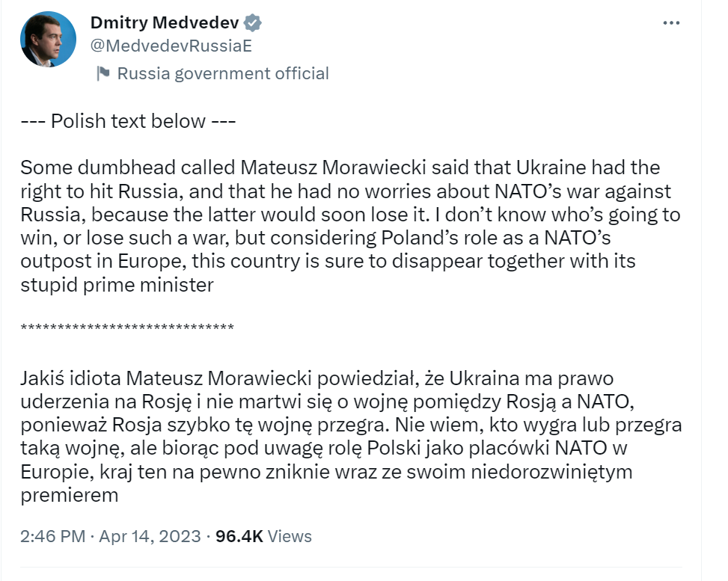Screen dimensions: 728x581
Task: Click the Apr 14, 2023 date
Action: point(150,536)
